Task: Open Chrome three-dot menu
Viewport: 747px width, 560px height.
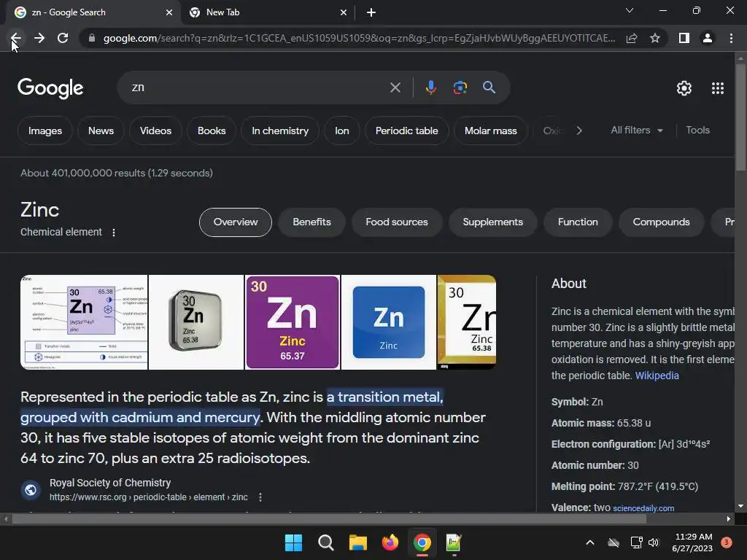Action: coord(731,38)
